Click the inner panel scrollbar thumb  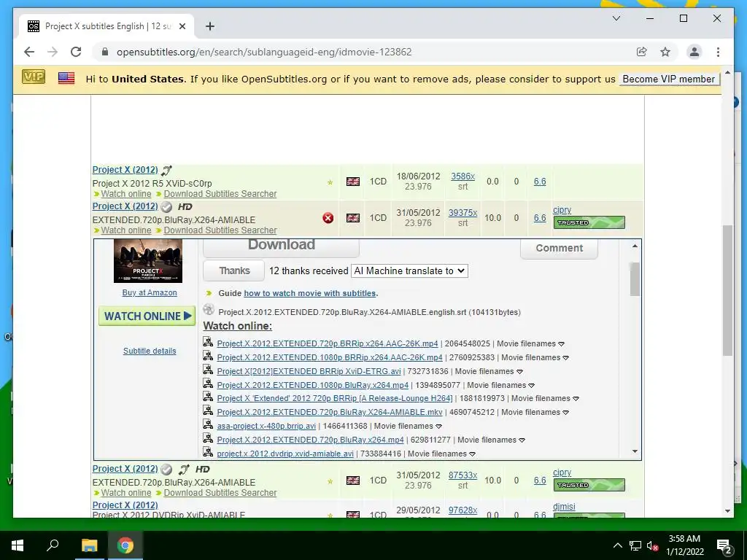(x=635, y=279)
